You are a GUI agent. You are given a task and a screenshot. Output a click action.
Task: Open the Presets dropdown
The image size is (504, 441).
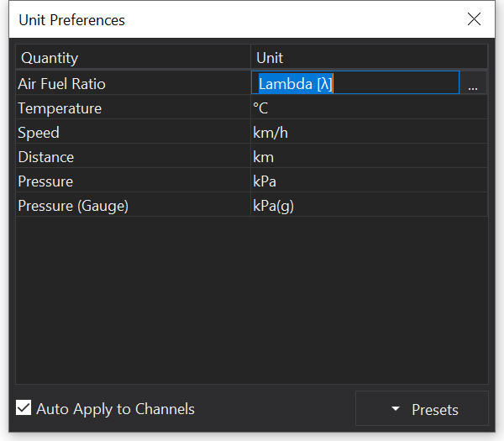coord(422,409)
